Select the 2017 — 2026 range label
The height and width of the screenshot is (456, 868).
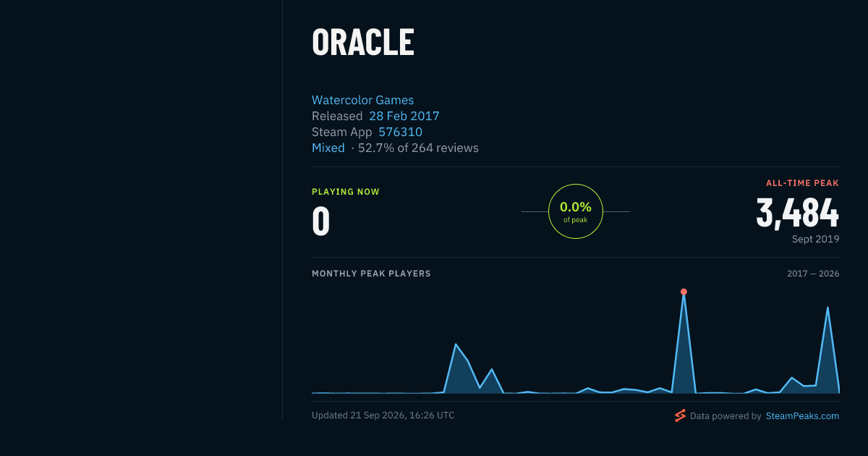pos(813,274)
